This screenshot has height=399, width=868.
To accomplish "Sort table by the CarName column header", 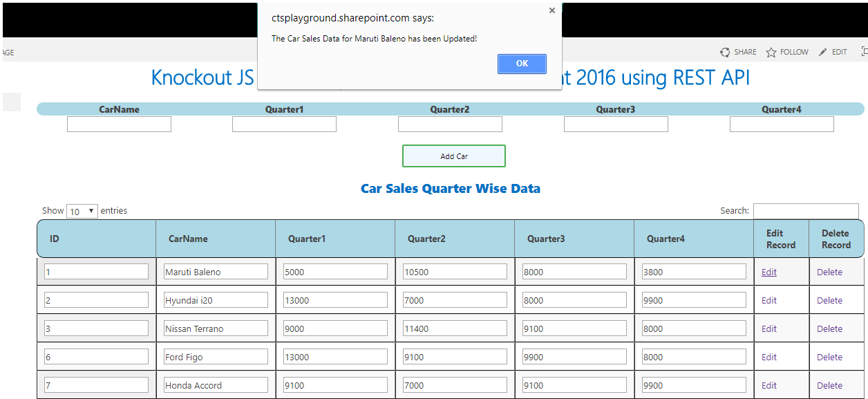I will coord(216,239).
